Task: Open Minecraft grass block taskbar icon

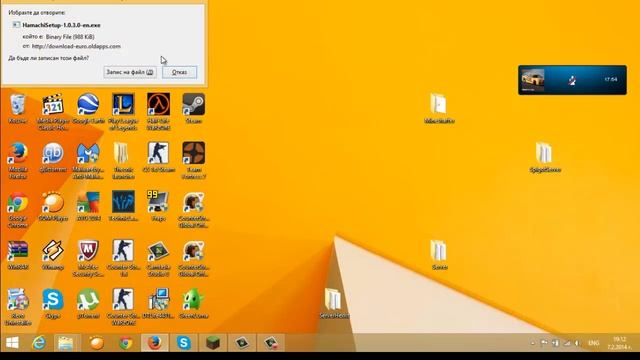Action: point(213,343)
